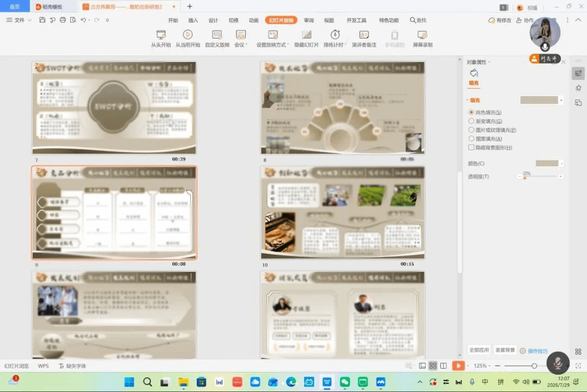Select slide sorter grid view icon

click(x=433, y=366)
